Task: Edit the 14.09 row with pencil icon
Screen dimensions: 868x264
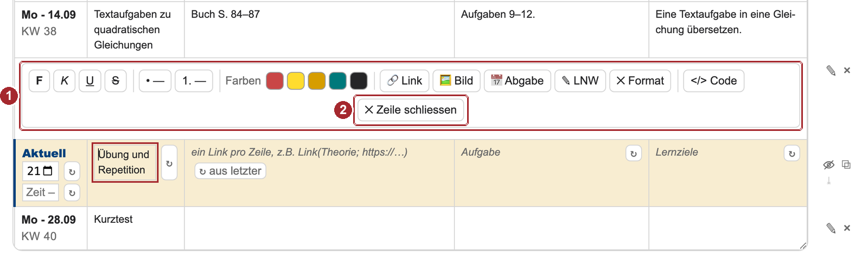Action: coord(831,70)
